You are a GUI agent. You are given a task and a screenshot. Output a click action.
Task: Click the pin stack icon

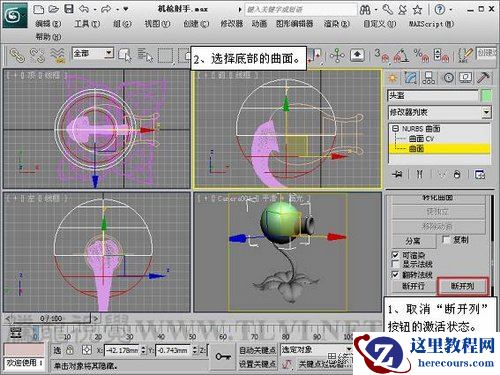pos(397,174)
